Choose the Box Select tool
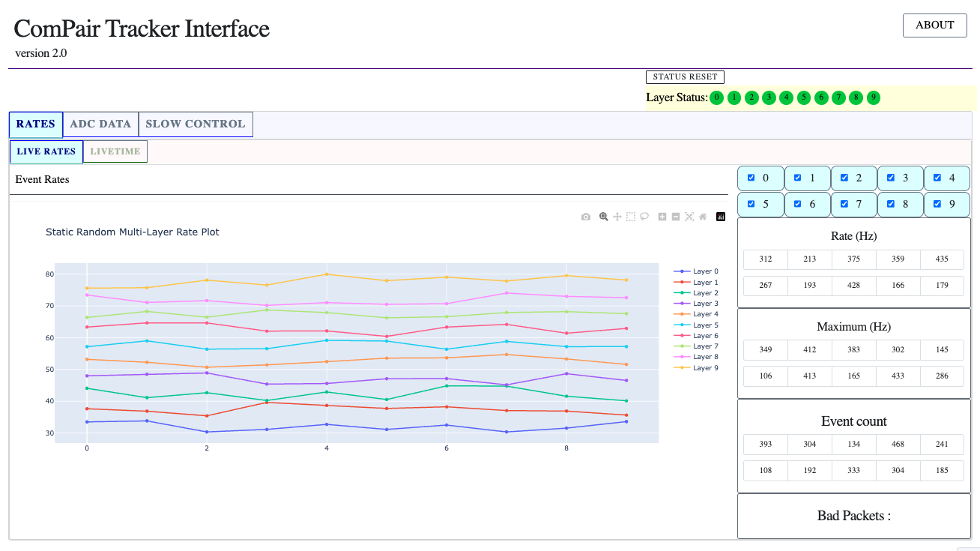The height and width of the screenshot is (551, 980). click(x=631, y=217)
